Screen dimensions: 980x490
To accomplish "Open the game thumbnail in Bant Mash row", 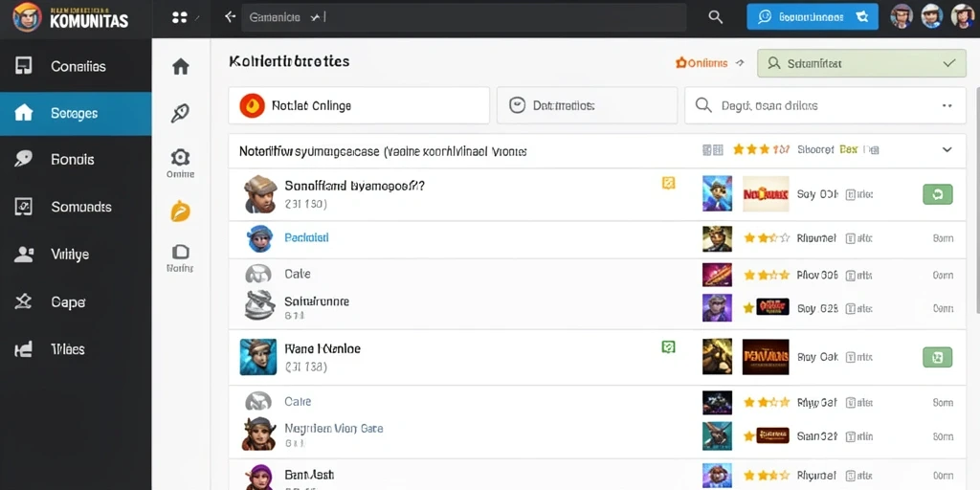I will point(717,476).
